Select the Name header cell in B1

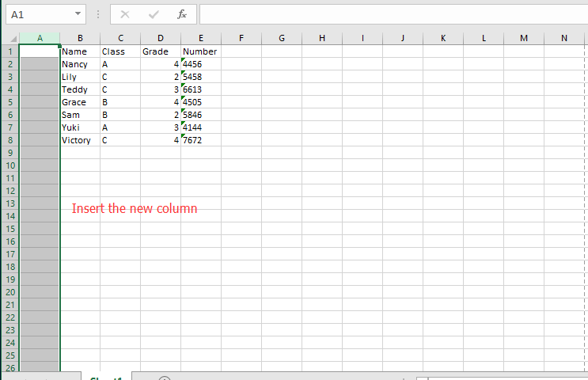pyautogui.click(x=80, y=51)
